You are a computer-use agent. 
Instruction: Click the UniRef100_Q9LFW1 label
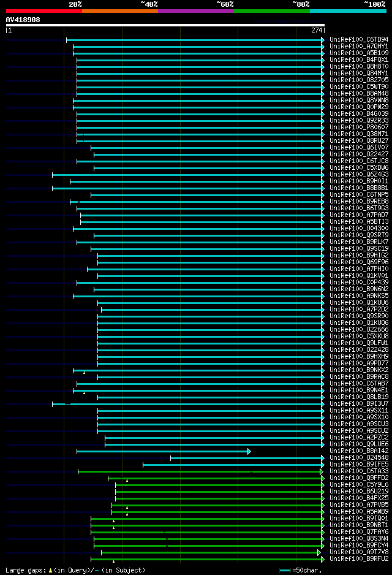(359, 343)
